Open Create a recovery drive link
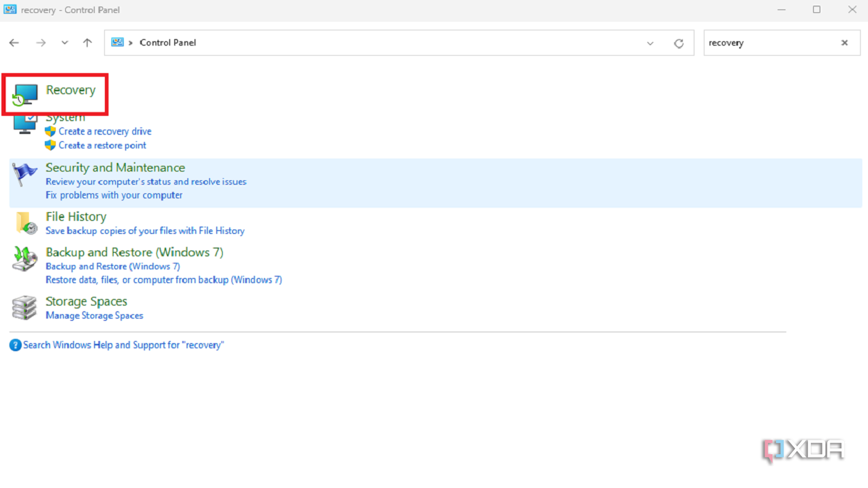 click(x=105, y=131)
